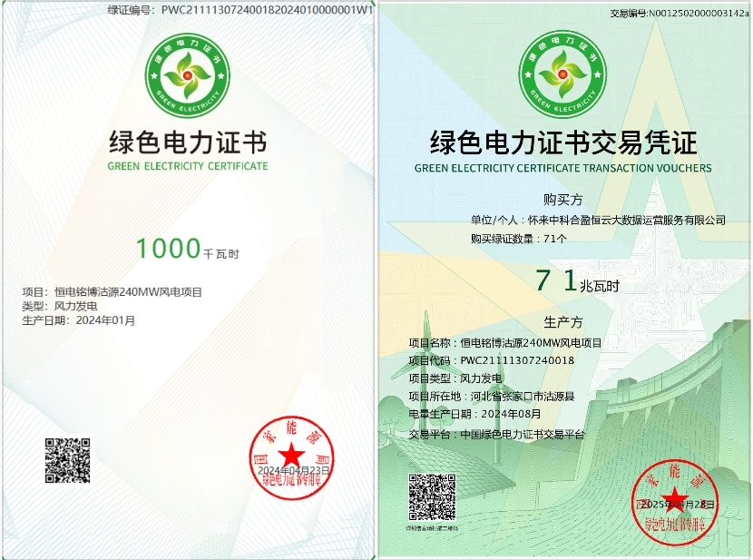Click 生产日期: 2024年01月 line
The width and height of the screenshot is (753, 560).
[78, 320]
